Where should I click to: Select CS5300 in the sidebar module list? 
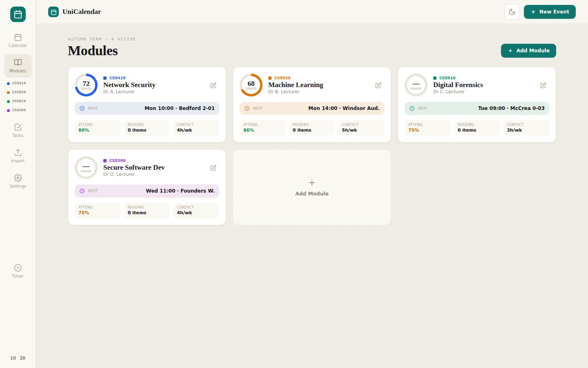17,110
